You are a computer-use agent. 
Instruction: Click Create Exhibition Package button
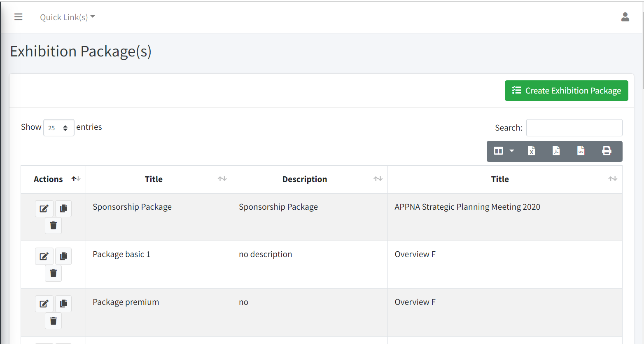point(566,91)
